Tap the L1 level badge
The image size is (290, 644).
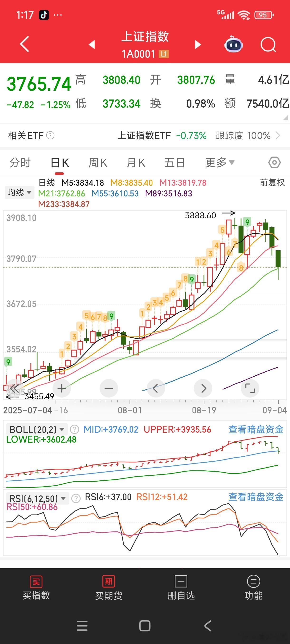coord(164,54)
